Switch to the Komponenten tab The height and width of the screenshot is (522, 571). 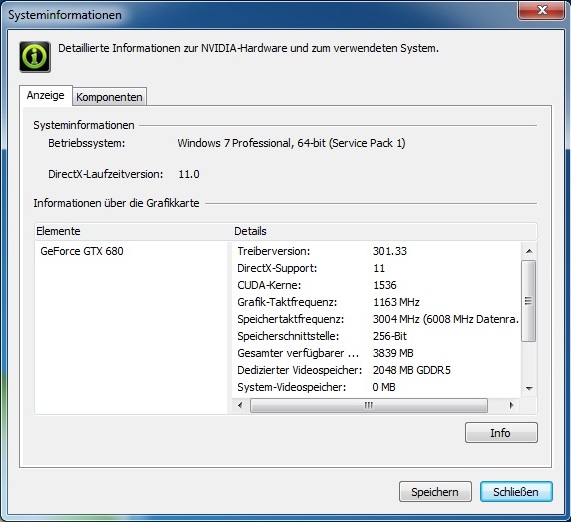109,97
